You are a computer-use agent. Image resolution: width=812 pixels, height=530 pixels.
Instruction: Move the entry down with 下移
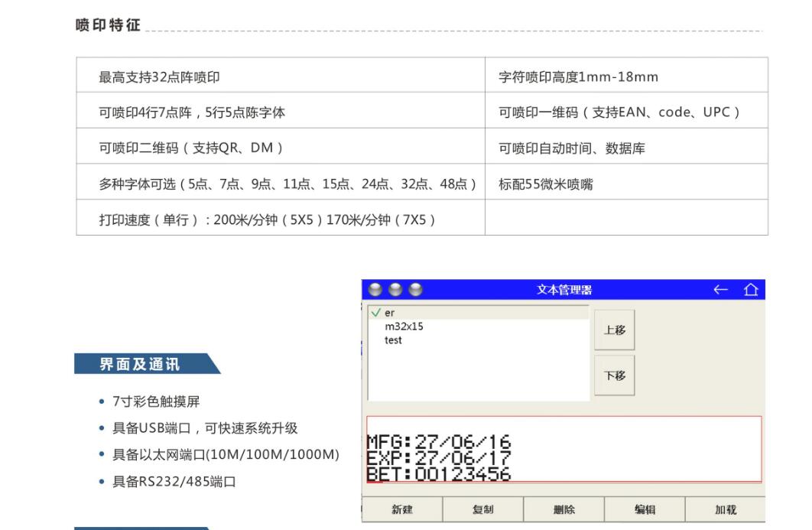(614, 376)
